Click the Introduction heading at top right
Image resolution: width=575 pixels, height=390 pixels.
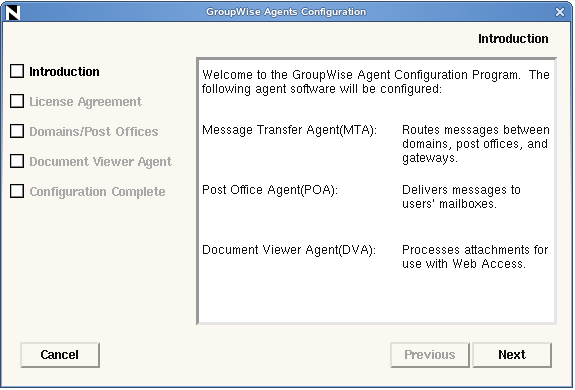(x=513, y=39)
